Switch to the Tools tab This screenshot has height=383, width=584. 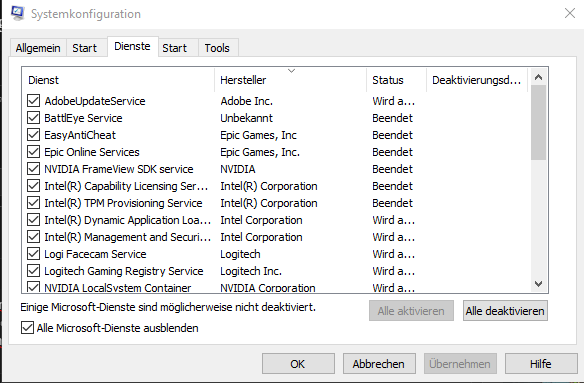click(217, 48)
